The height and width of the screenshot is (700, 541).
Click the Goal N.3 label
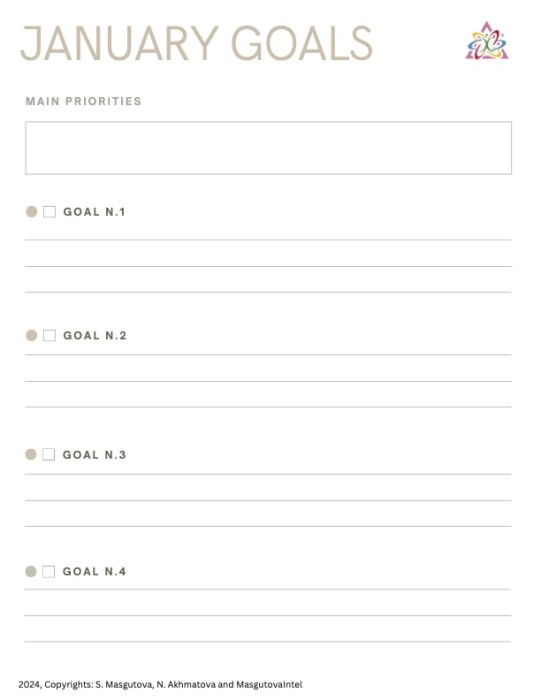click(94, 454)
